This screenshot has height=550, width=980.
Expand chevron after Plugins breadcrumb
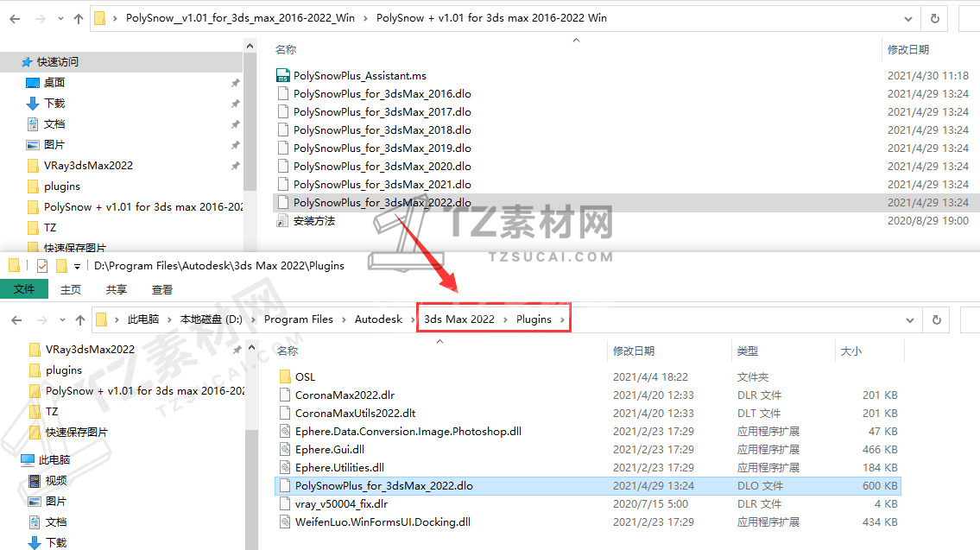(562, 320)
